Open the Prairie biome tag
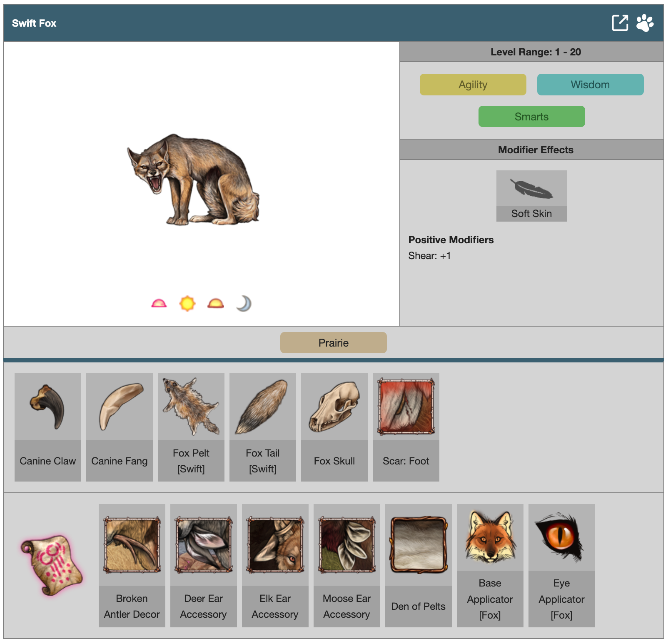Image resolution: width=668 pixels, height=644 pixels. [333, 342]
